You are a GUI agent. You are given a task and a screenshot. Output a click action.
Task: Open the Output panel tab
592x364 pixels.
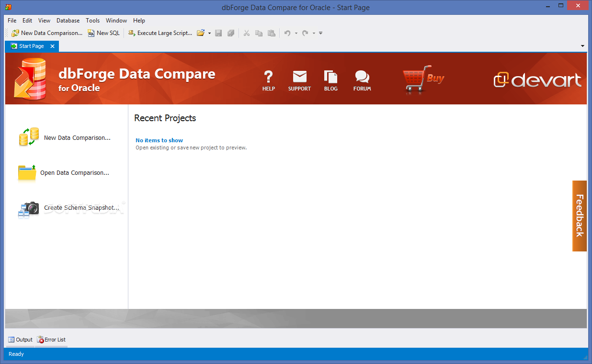click(20, 340)
